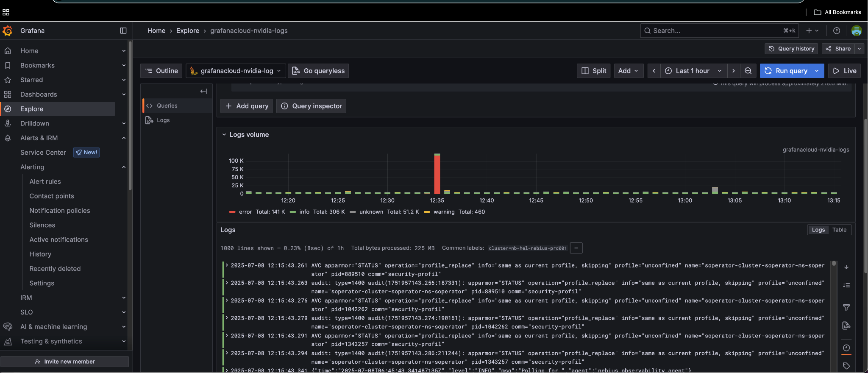Open the help question mark icon
This screenshot has height=373, width=868.
pos(836,31)
